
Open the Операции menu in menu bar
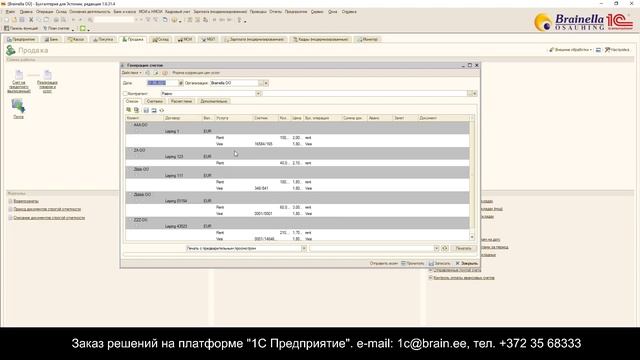44,12
